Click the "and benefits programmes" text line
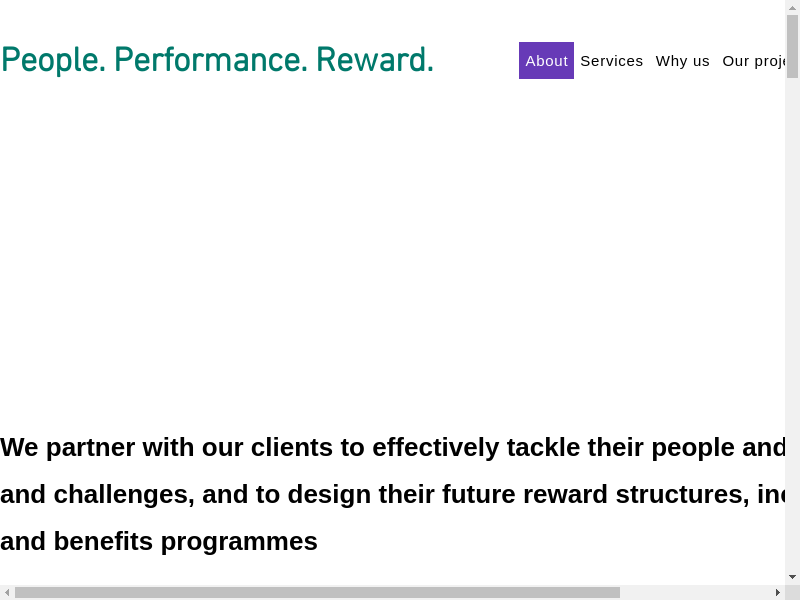The height and width of the screenshot is (600, 800). click(x=159, y=541)
